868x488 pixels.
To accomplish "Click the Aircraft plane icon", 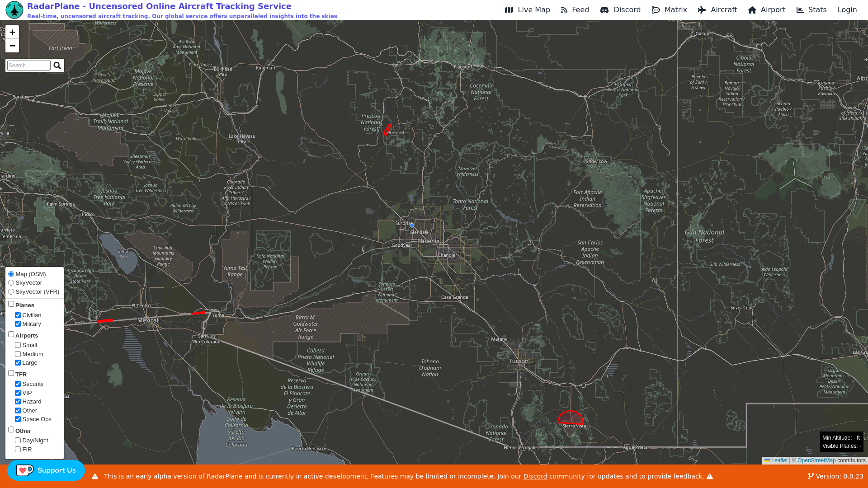I will pos(702,10).
